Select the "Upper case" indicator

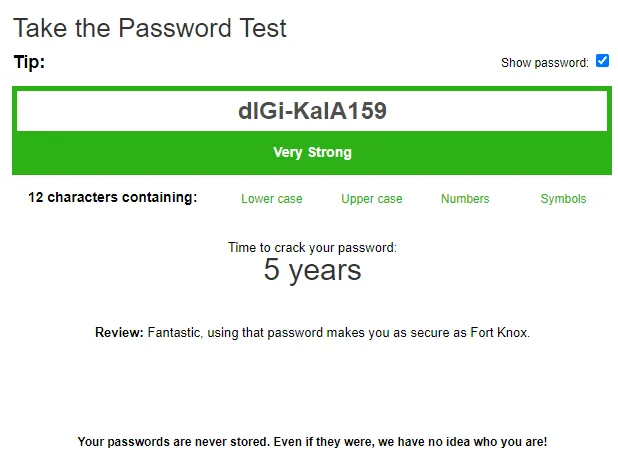point(372,199)
